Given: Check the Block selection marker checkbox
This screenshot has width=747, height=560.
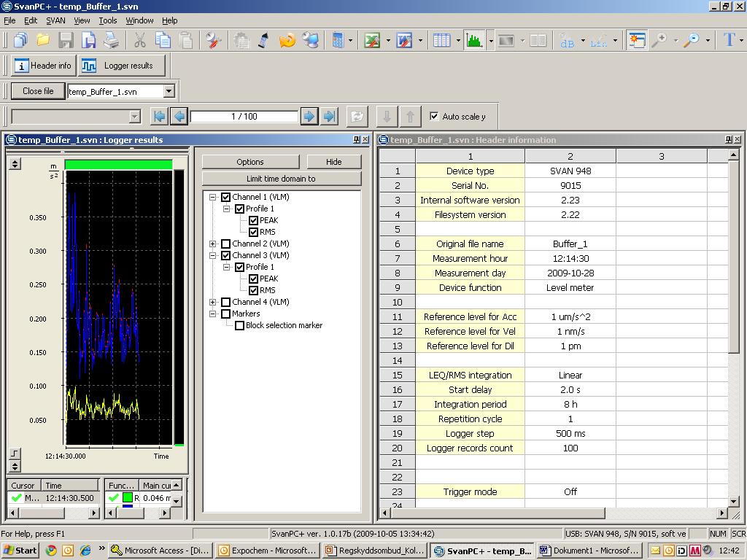Looking at the screenshot, I should coord(239,325).
